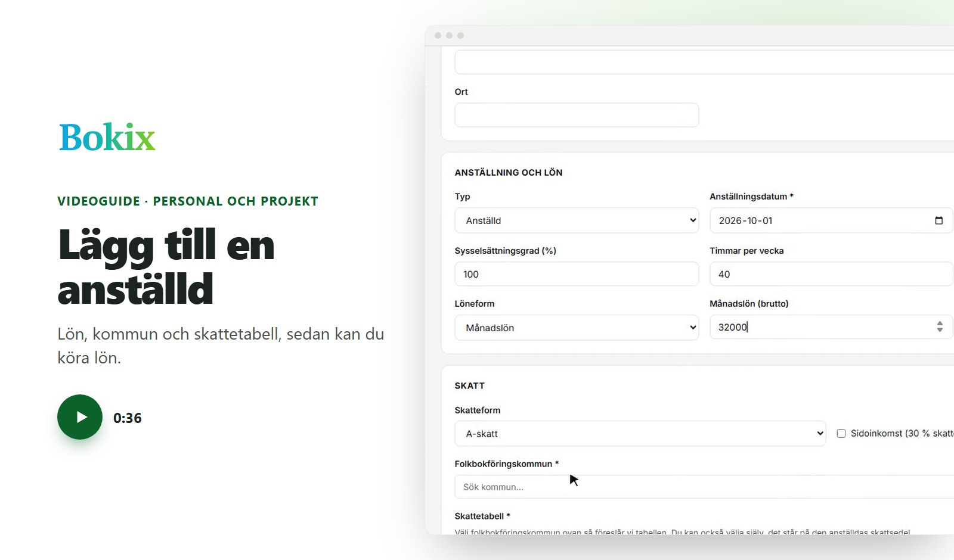Click the Timmar per vecka field

click(x=831, y=274)
